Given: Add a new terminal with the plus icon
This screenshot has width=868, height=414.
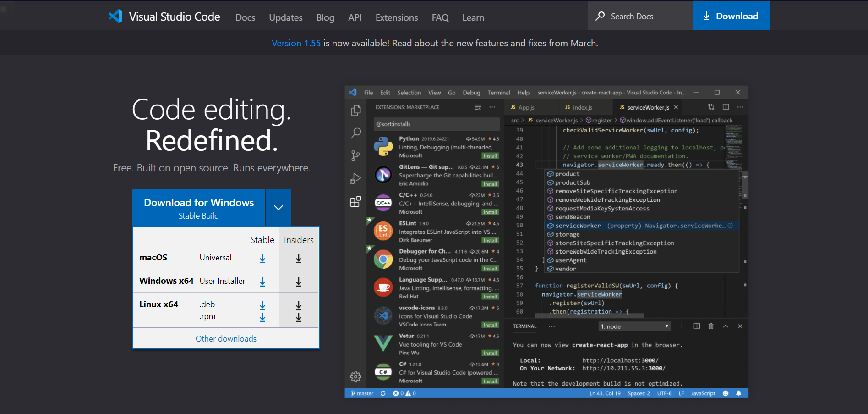Looking at the screenshot, I should click(682, 326).
